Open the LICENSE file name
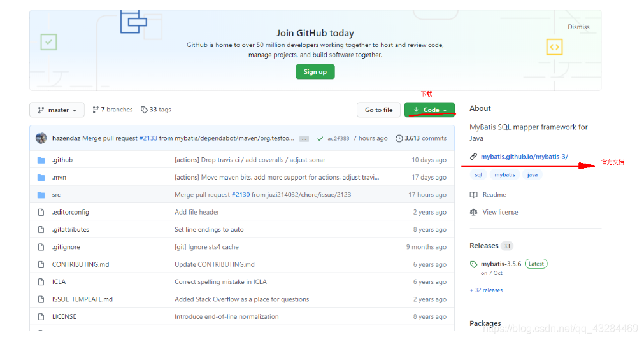The image size is (644, 340). click(64, 316)
